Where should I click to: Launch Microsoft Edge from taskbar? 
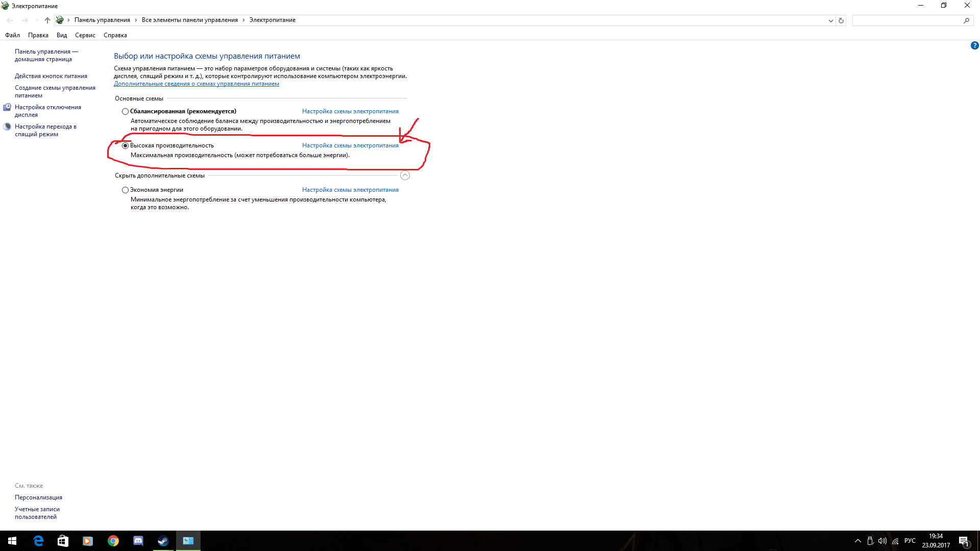coord(38,541)
